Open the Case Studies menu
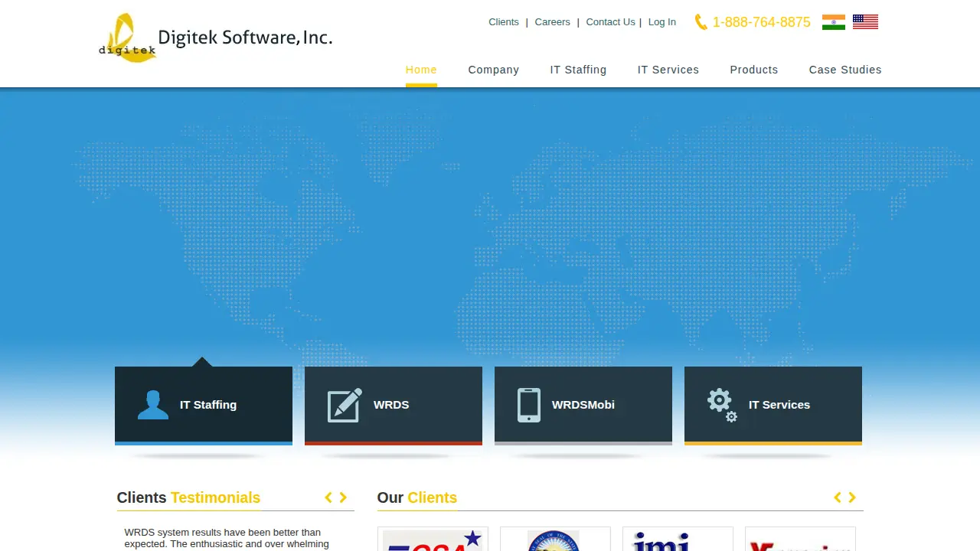 pyautogui.click(x=845, y=70)
